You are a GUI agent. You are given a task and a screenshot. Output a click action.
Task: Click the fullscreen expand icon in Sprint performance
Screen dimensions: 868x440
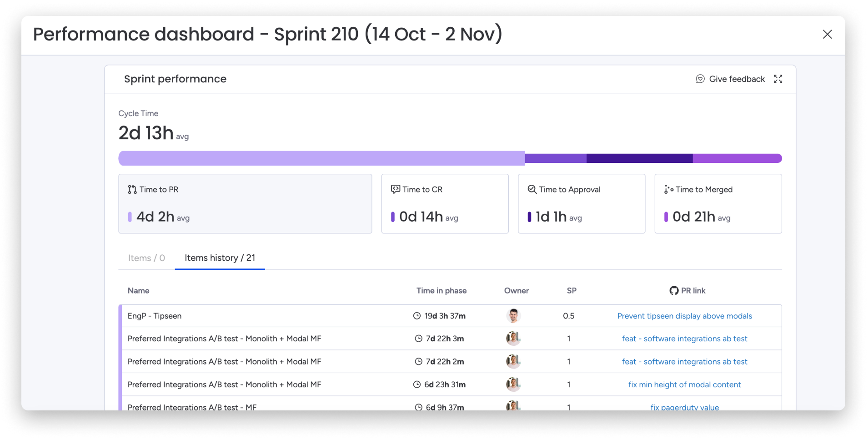[778, 79]
